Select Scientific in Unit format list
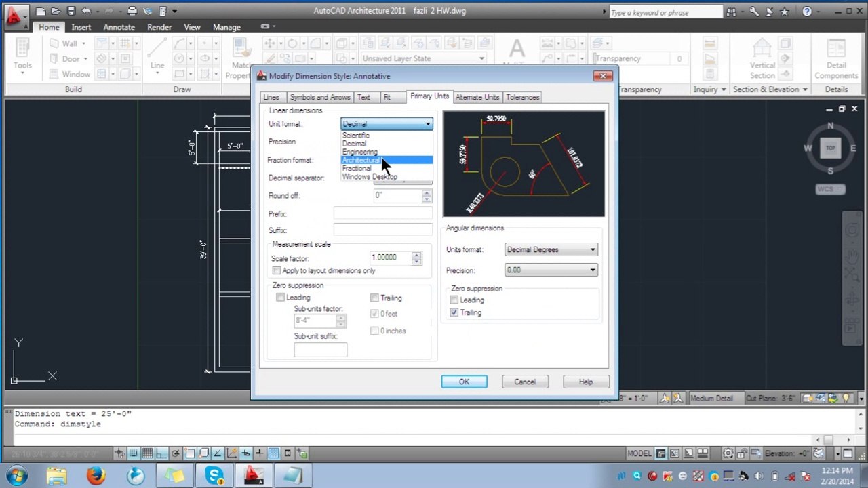This screenshot has height=488, width=868. (387, 136)
